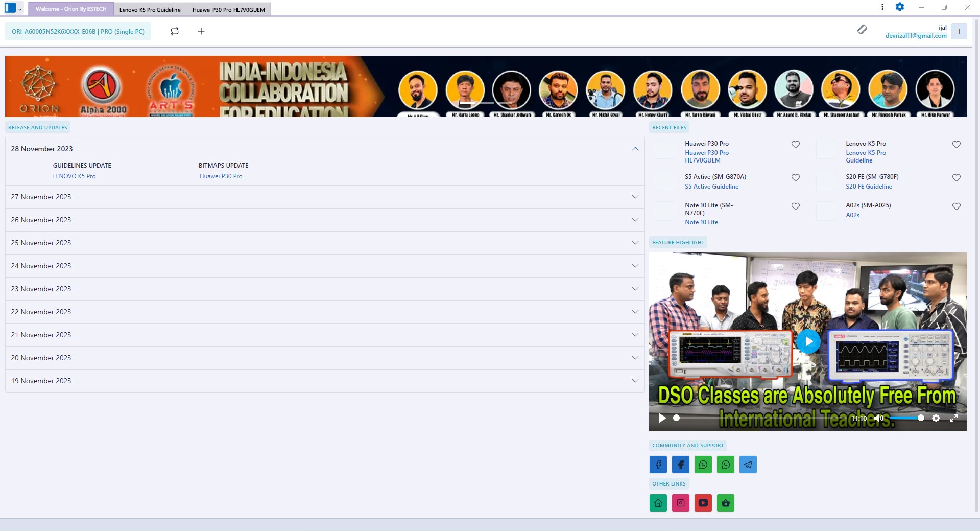This screenshot has width=980, height=531.
Task: Click the small play button in video controls
Action: 662,418
